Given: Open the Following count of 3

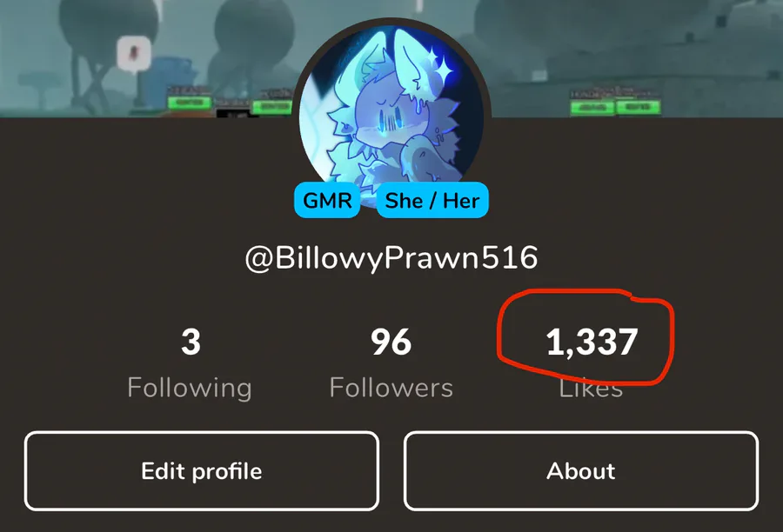Looking at the screenshot, I should [x=191, y=342].
